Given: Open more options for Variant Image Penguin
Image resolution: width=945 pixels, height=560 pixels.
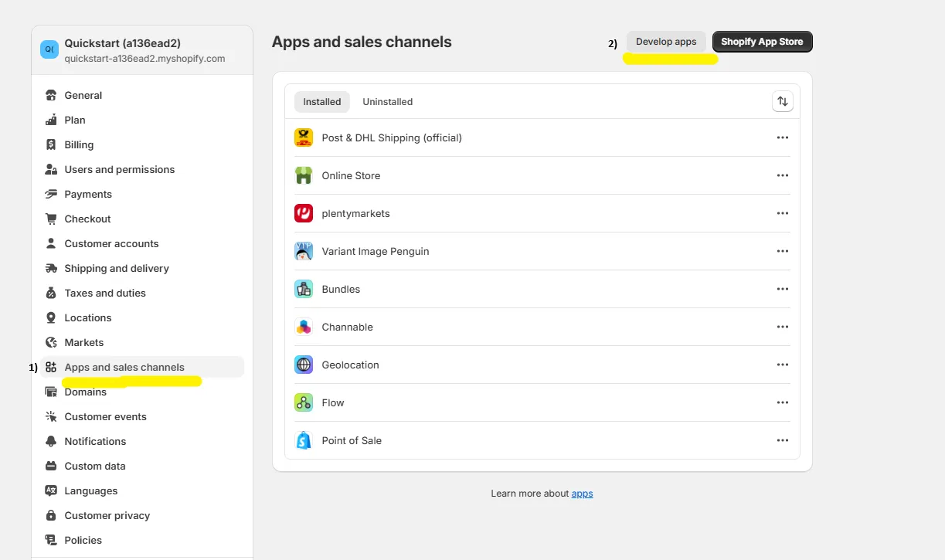Looking at the screenshot, I should (783, 251).
